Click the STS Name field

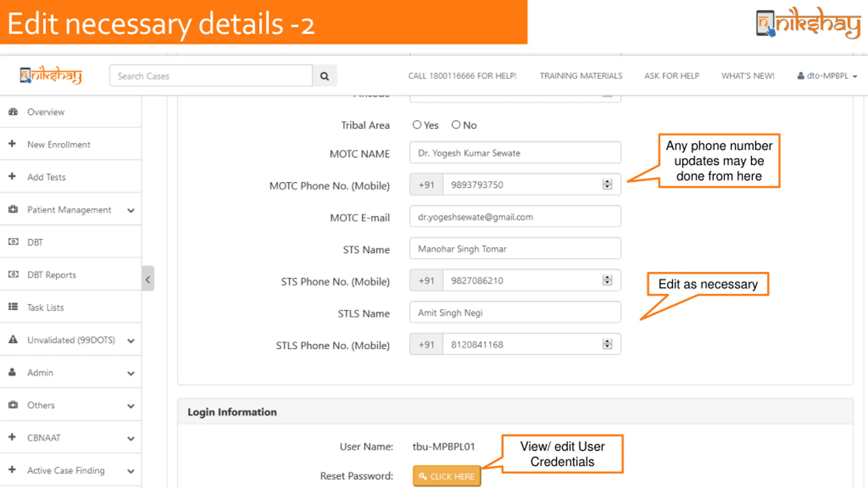point(515,248)
